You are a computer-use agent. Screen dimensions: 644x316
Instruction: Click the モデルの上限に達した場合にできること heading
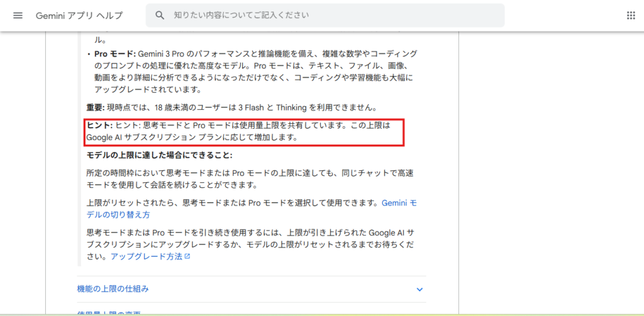tap(159, 155)
